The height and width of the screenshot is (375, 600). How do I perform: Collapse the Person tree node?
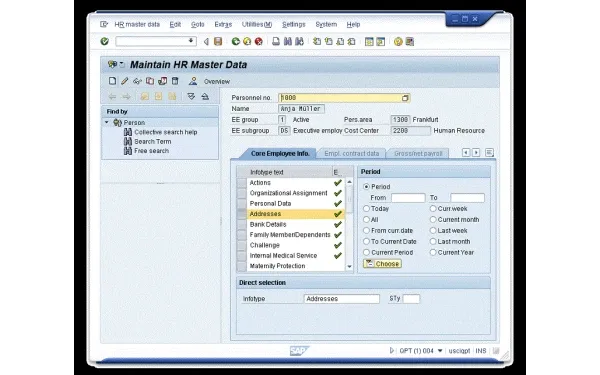click(107, 122)
